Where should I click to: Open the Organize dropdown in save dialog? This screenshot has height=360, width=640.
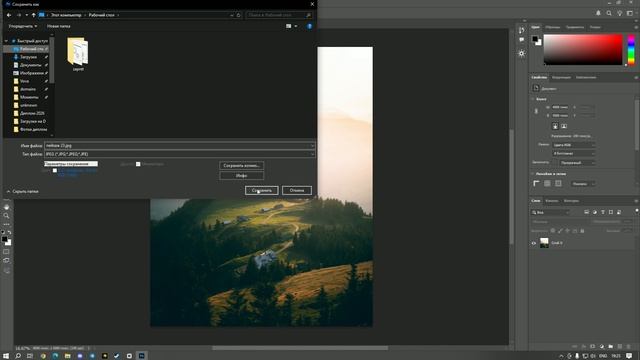click(x=23, y=26)
